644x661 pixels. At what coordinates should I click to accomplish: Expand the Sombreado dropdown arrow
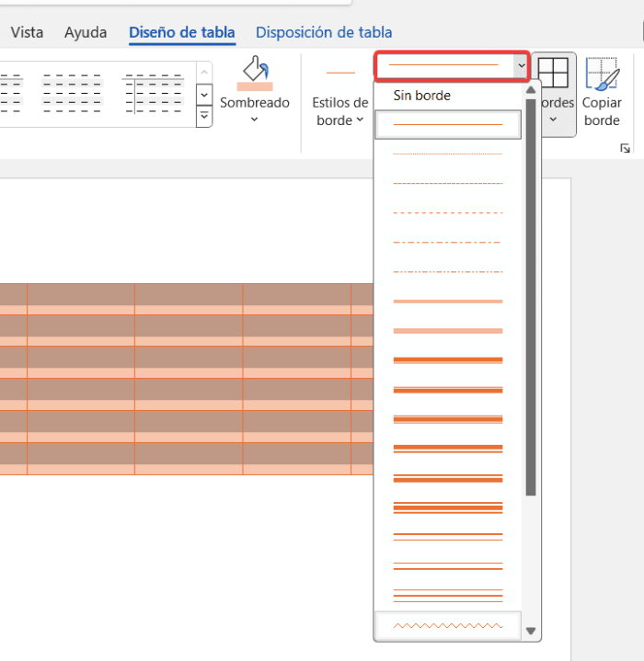tap(254, 120)
